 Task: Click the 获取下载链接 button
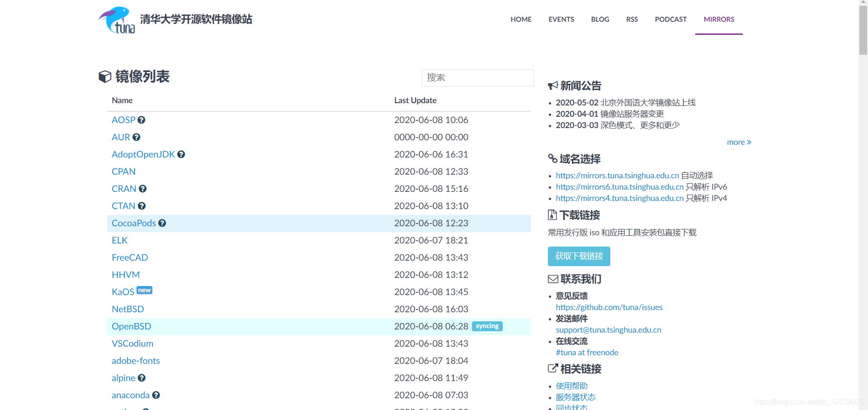pos(579,256)
